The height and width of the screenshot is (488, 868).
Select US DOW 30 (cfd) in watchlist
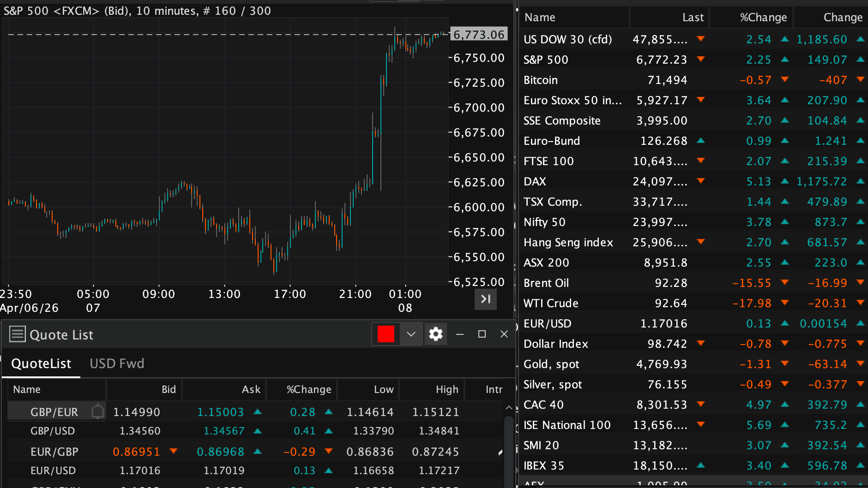[x=693, y=39]
